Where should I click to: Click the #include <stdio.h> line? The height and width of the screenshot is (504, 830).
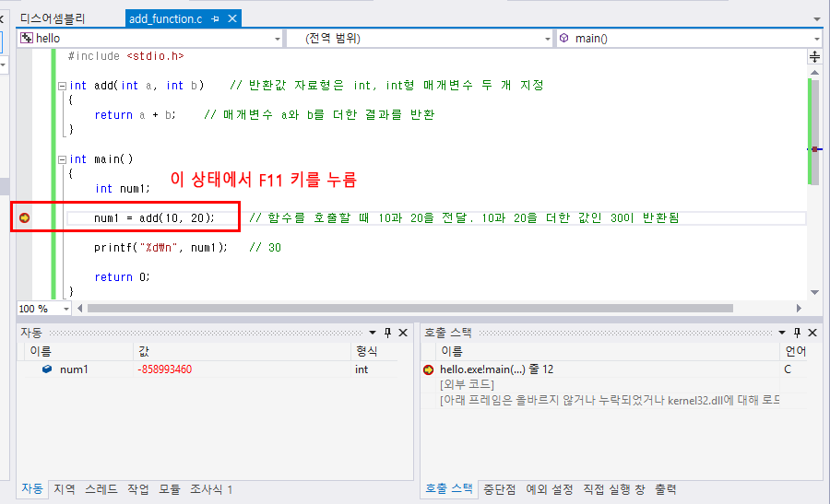(126, 56)
